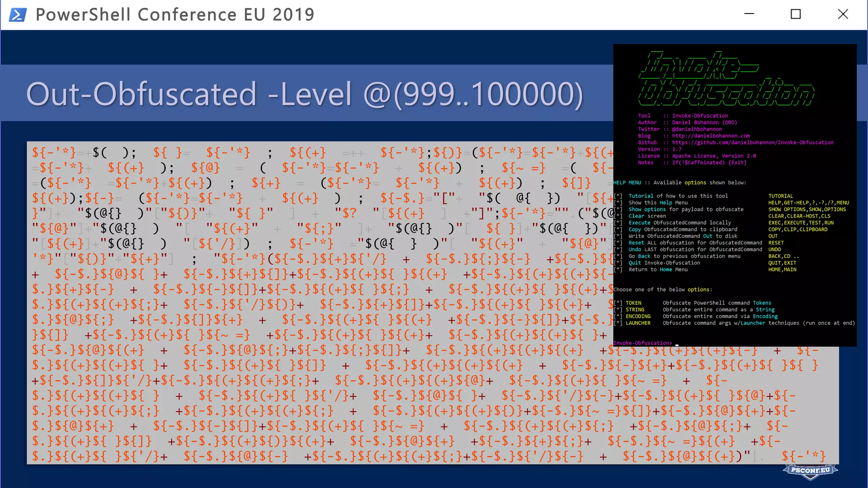Click the SHOW OPTIONS command text
The width and height of the screenshot is (868, 488).
pyautogui.click(x=807, y=210)
